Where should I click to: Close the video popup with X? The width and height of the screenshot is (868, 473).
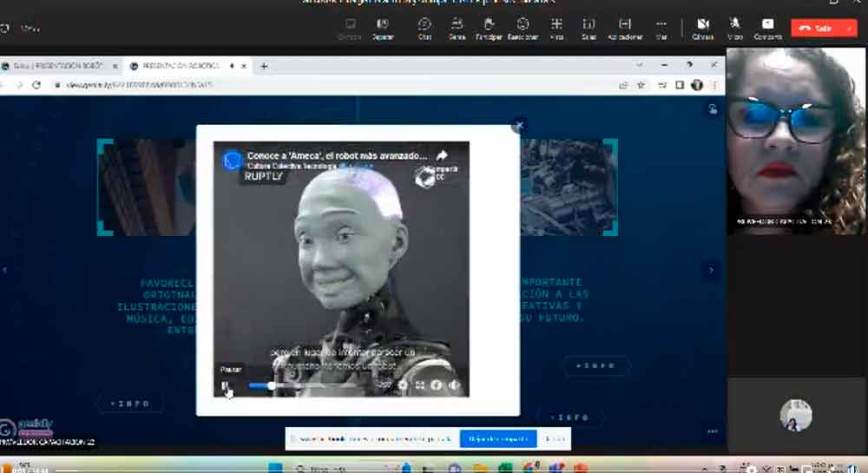coord(519,126)
